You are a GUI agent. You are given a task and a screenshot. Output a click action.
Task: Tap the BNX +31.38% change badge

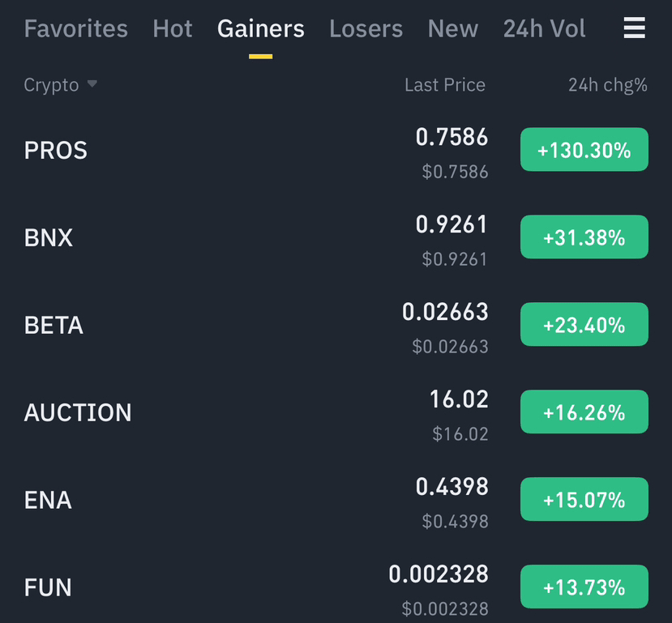click(584, 237)
